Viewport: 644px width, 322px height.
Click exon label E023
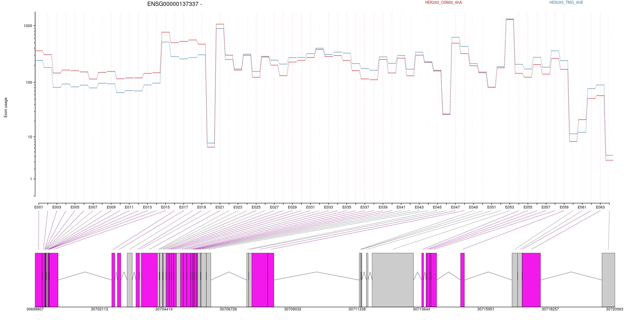238,207
